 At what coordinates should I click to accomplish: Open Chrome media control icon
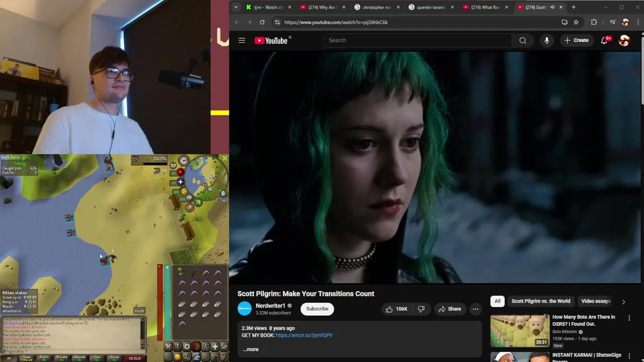click(x=612, y=22)
